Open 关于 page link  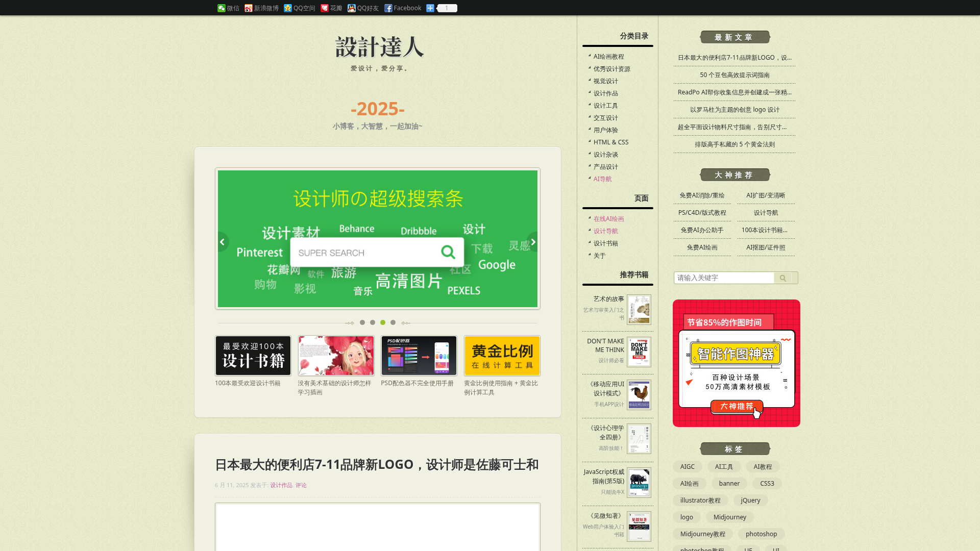(x=599, y=256)
